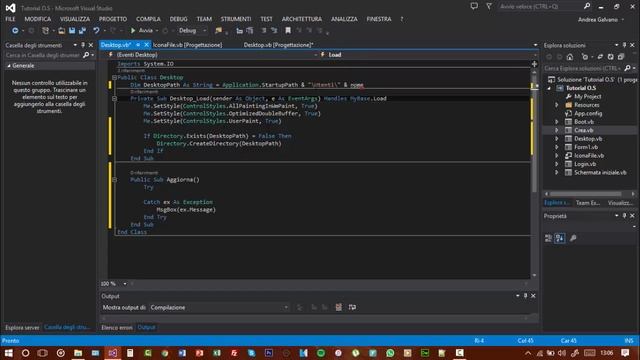The image size is (640, 360).
Task: Collapse the Tutorial O.S project node
Action: point(549,88)
